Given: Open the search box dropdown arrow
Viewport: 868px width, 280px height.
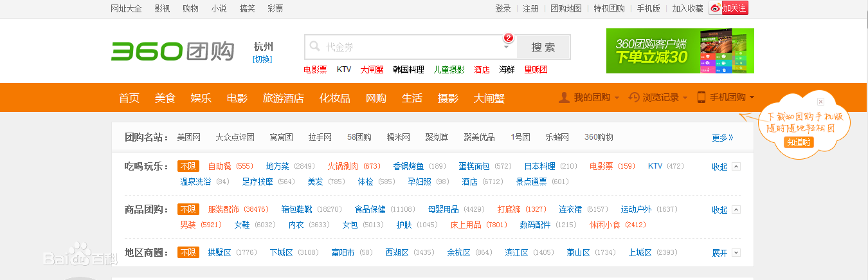Looking at the screenshot, I should coord(506,47).
